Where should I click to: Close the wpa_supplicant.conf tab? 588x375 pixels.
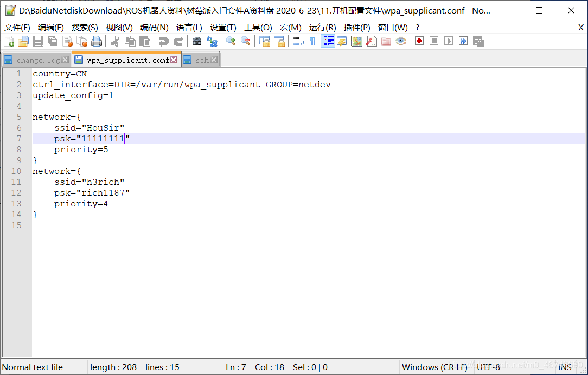coord(174,60)
